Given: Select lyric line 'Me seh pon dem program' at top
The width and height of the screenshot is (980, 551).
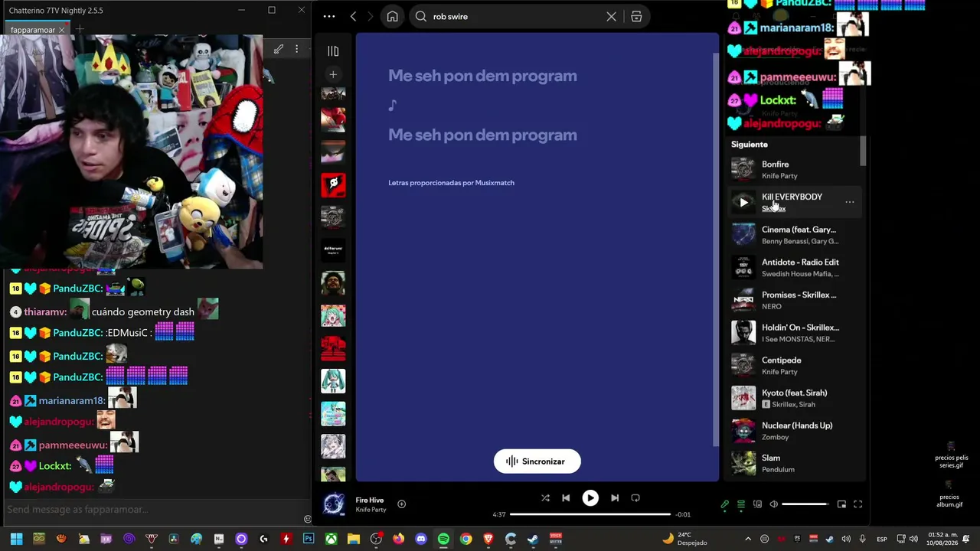Looking at the screenshot, I should 482,76.
